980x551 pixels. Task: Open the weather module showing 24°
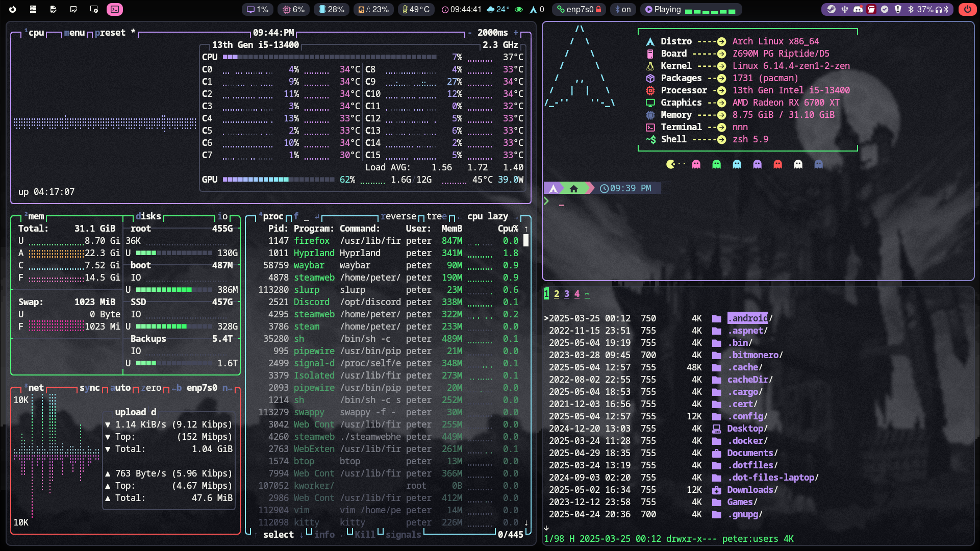click(x=498, y=9)
